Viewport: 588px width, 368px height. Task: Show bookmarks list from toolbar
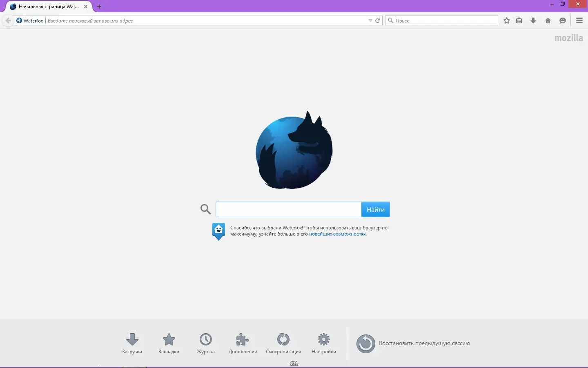519,20
